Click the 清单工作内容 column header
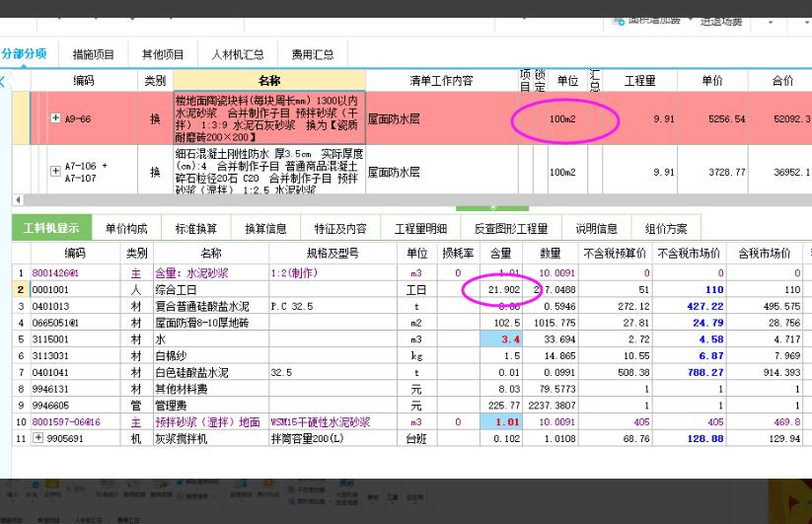The image size is (812, 524). (x=442, y=80)
